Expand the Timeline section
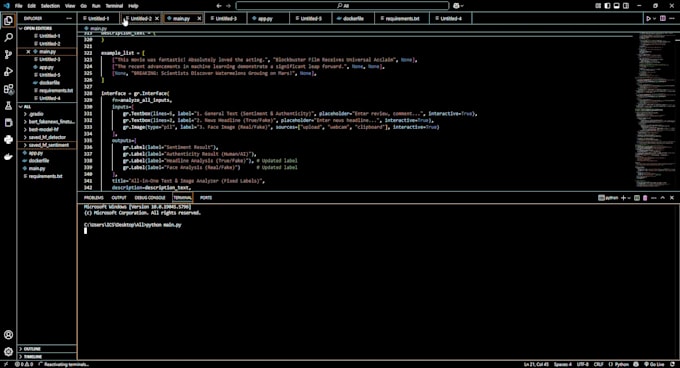 [x=47, y=357]
